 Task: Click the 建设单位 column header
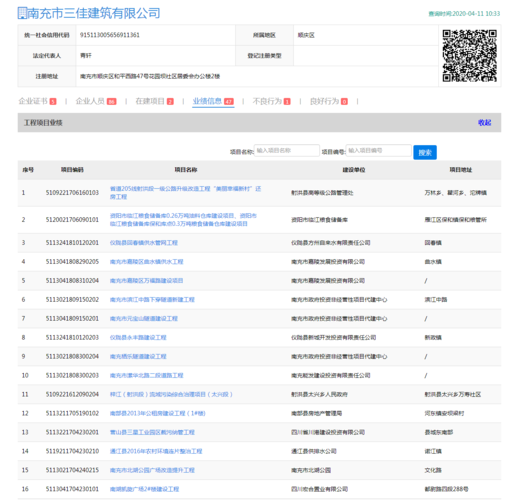coord(354,170)
